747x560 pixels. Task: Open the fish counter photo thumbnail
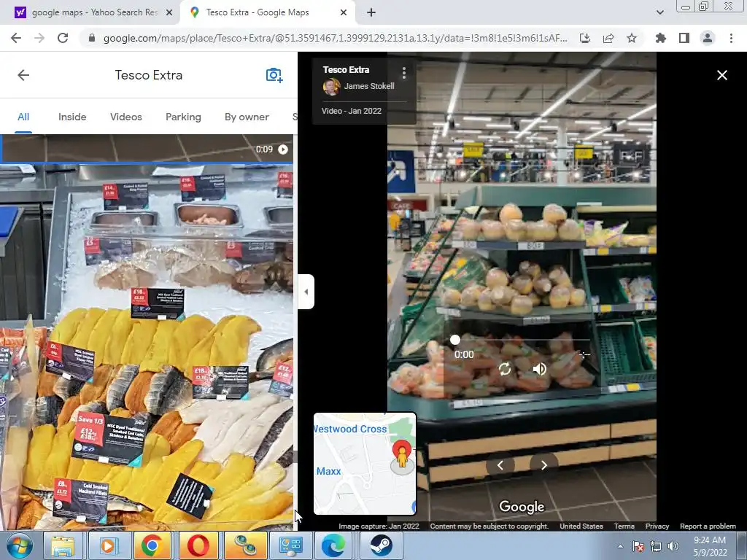146,348
